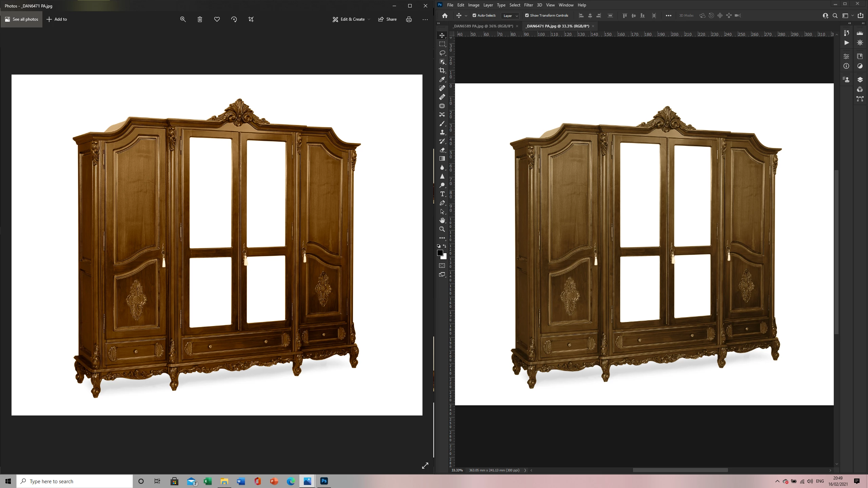868x488 pixels.
Task: Open the Photos three-dots more menu
Action: [425, 19]
